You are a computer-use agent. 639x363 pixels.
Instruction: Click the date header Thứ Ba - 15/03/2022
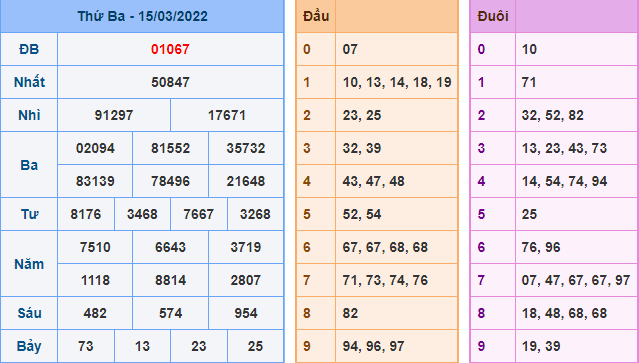click(x=142, y=16)
